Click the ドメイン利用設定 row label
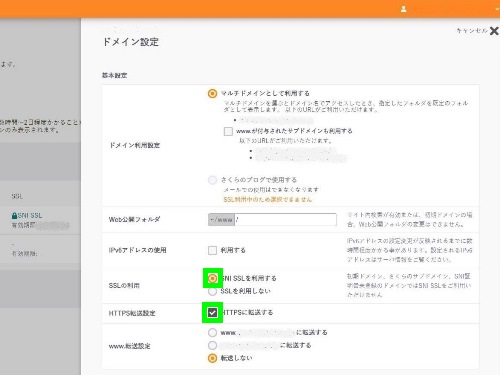Screen dimensions: 500x375 [x=135, y=145]
